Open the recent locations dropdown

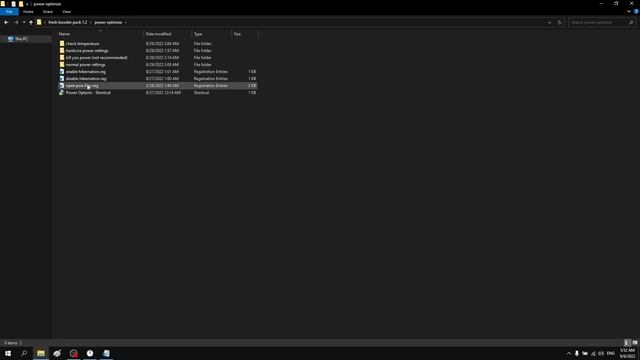point(24,22)
